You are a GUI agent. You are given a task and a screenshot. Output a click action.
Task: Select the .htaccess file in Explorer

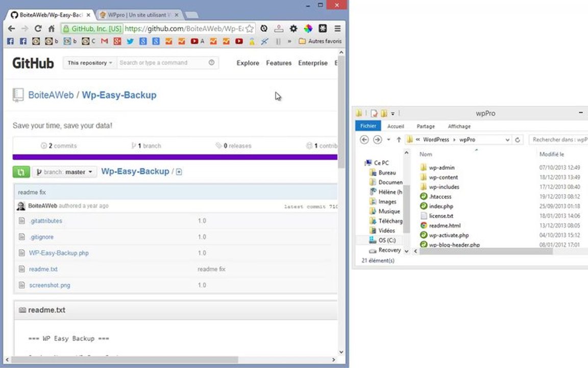click(440, 196)
